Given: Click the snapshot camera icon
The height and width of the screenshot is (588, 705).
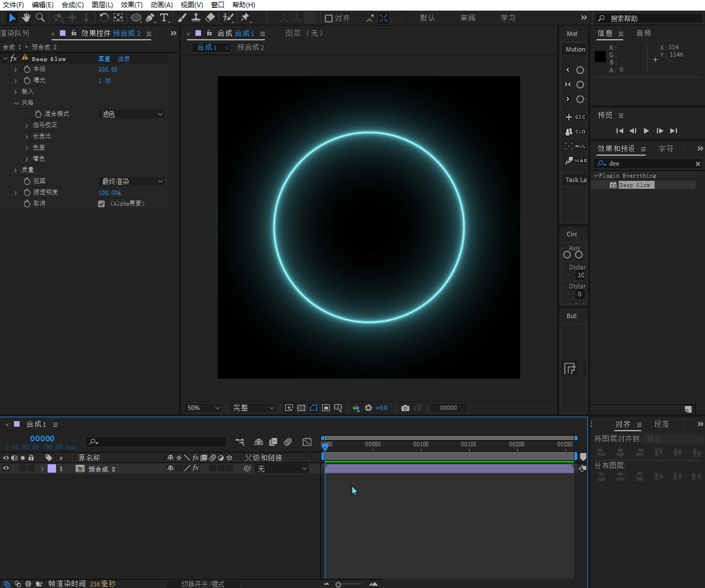Looking at the screenshot, I should [x=405, y=408].
